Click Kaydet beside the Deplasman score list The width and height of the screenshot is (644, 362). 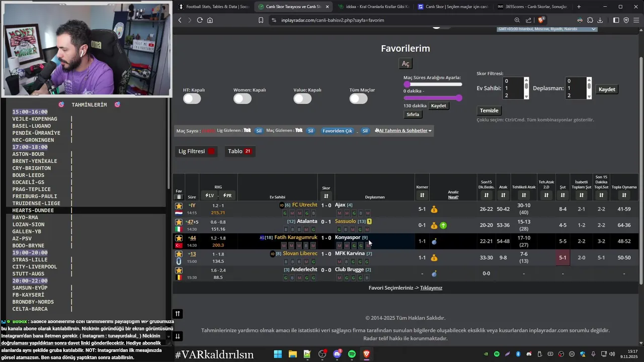pos(607,89)
